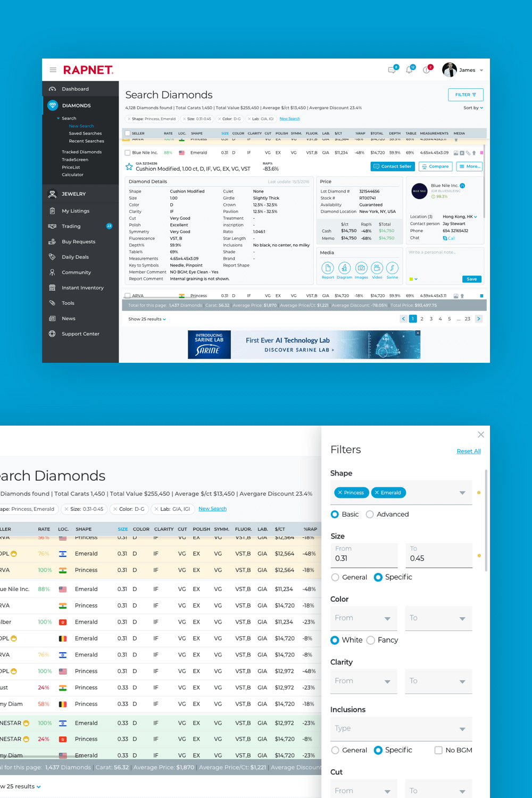Image resolution: width=532 pixels, height=798 pixels.
Task: Open Saved Searches in sidebar
Action: pos(85,134)
